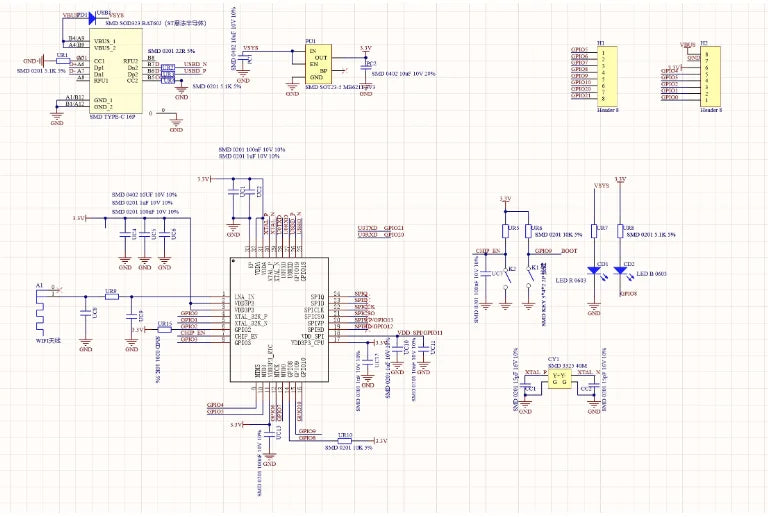
Task: Click the UR15 resistor left of chip
Action: [162, 329]
